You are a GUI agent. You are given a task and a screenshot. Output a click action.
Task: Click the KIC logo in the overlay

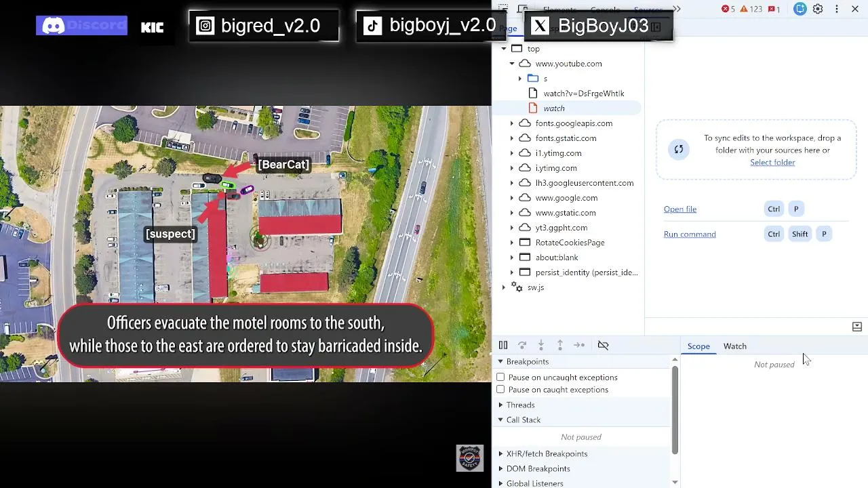click(x=153, y=28)
